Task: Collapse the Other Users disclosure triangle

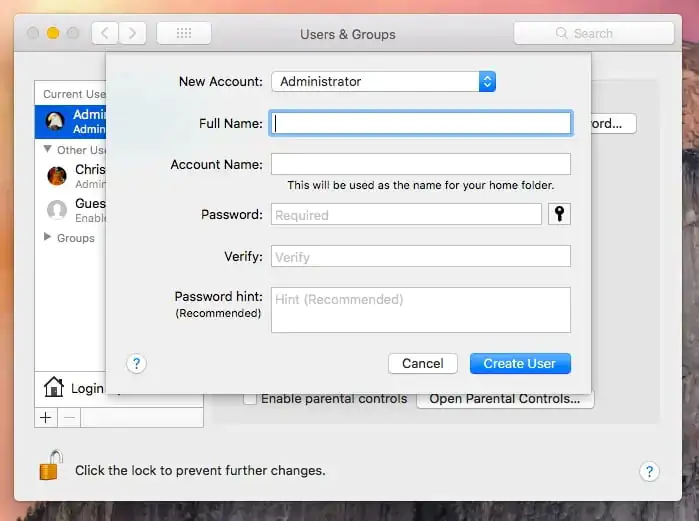Action: pyautogui.click(x=47, y=149)
